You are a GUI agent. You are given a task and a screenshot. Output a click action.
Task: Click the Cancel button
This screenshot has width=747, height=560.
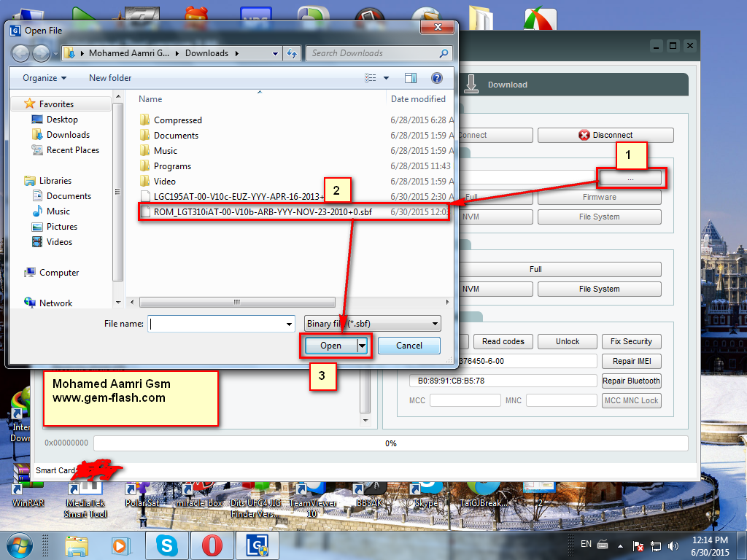409,346
